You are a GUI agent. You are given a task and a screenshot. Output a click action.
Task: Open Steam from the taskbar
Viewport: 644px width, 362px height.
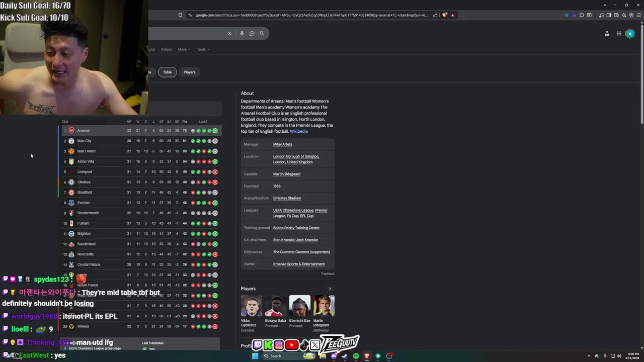[x=345, y=356]
